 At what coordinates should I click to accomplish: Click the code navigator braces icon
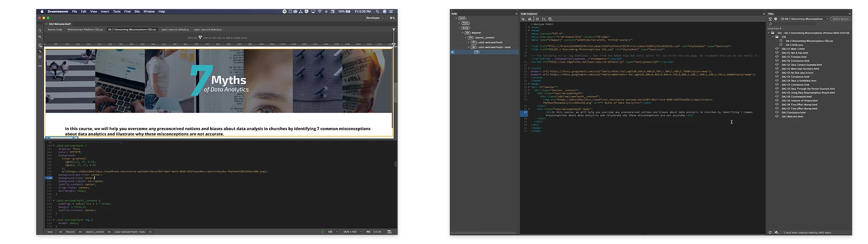544,19
